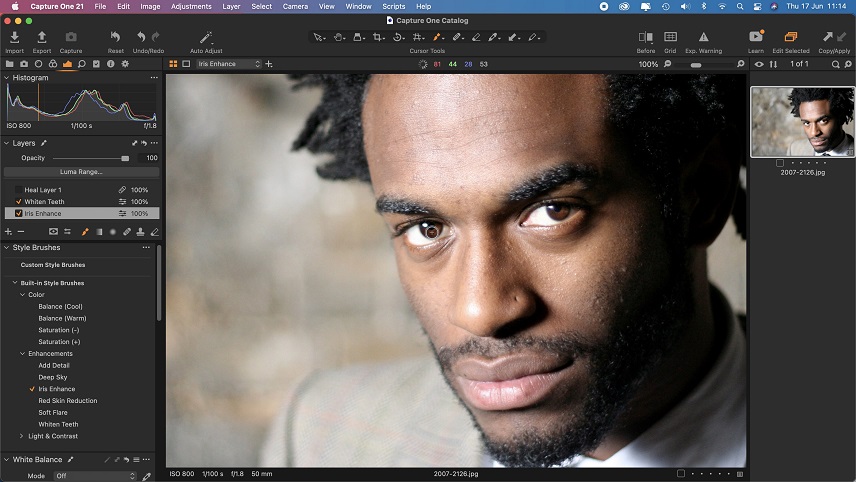Toggle the mask visibility eye icon in Layers
856x482 pixels.
point(53,232)
